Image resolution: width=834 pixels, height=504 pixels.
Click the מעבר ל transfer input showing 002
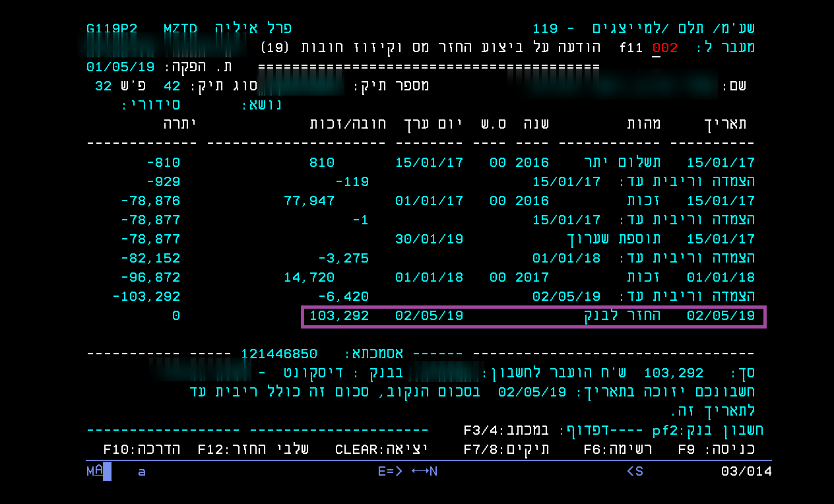pos(664,47)
